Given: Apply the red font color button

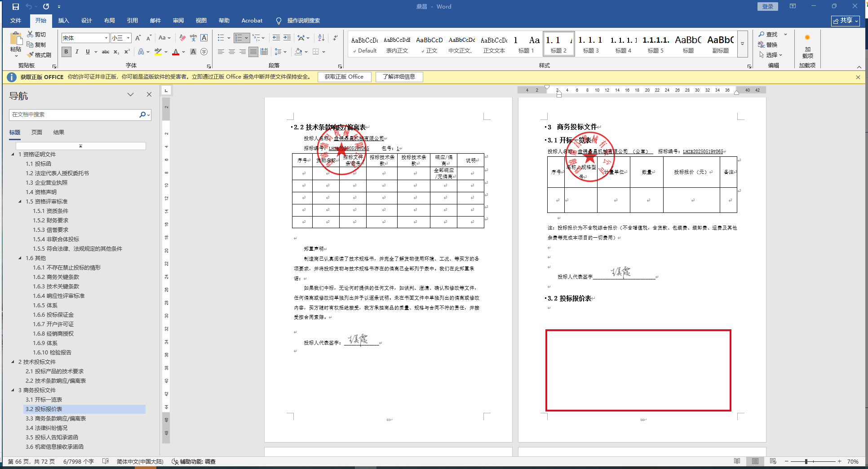Looking at the screenshot, I should point(176,52).
